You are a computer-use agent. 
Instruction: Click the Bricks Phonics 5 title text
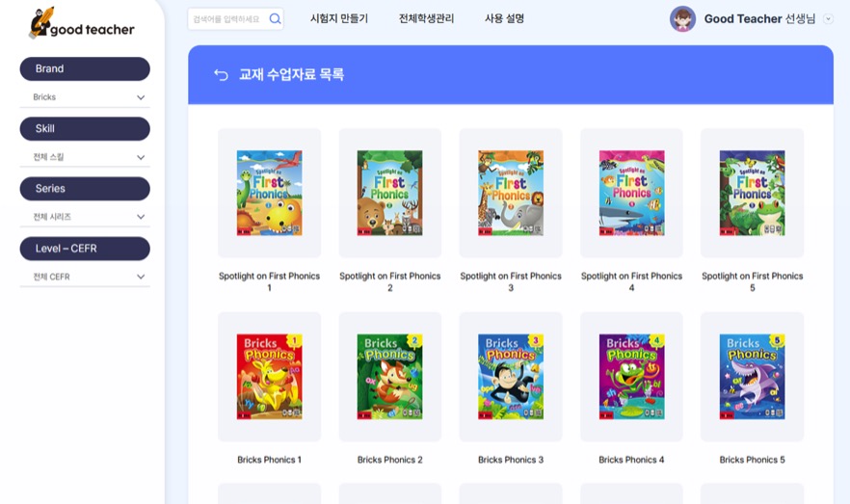(x=752, y=460)
